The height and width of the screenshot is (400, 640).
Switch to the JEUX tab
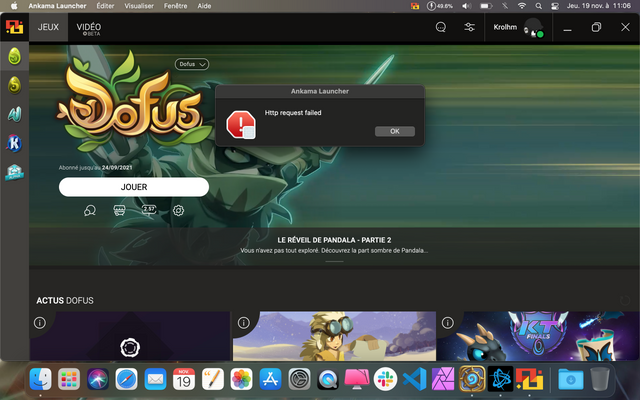click(48, 27)
